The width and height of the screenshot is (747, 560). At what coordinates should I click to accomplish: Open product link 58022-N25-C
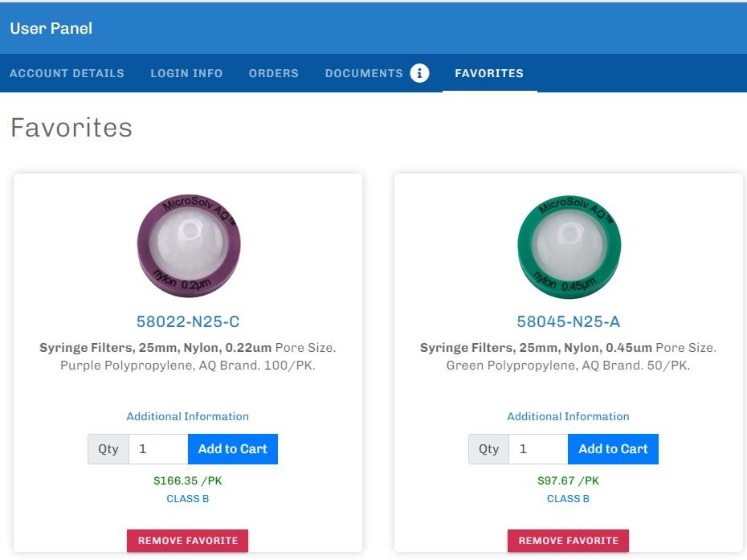click(x=188, y=322)
